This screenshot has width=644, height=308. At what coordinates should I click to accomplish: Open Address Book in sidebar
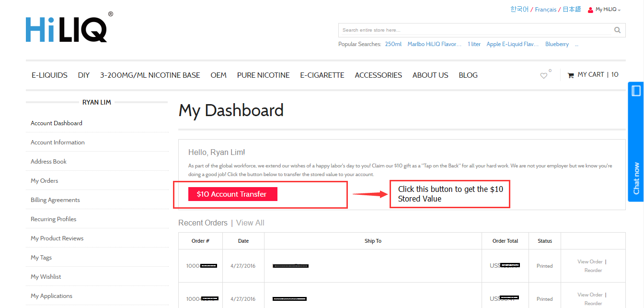tap(49, 162)
